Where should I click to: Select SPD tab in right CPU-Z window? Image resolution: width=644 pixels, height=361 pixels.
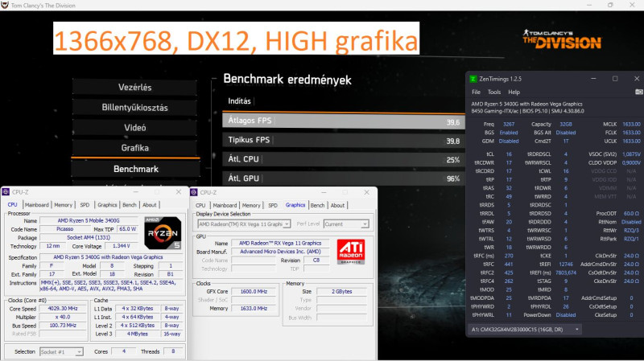tap(273, 205)
